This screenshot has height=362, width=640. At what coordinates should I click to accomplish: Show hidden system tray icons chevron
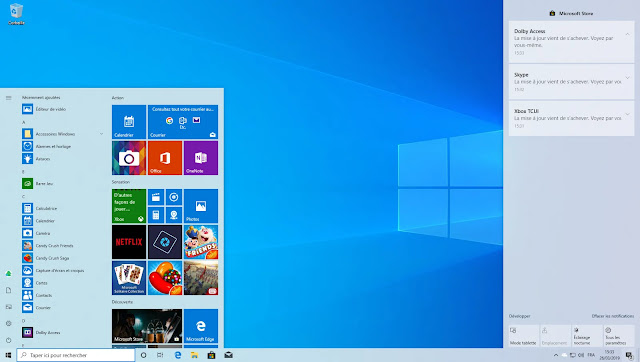556,355
